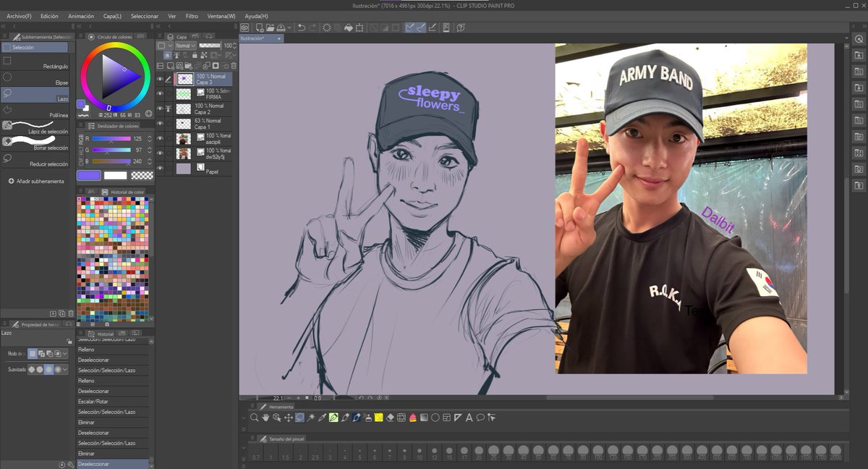The width and height of the screenshot is (868, 469).
Task: Open Clip Studio launcher icon
Action: pos(244,28)
